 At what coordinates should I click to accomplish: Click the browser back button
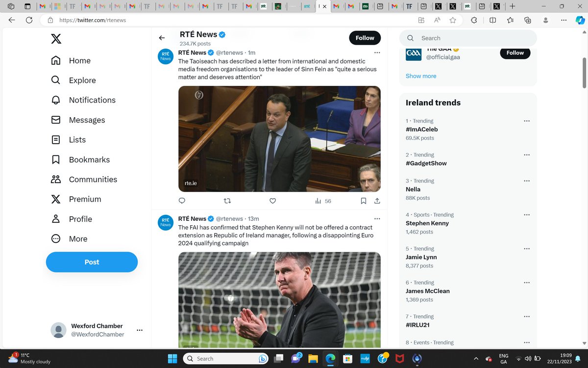tap(12, 20)
